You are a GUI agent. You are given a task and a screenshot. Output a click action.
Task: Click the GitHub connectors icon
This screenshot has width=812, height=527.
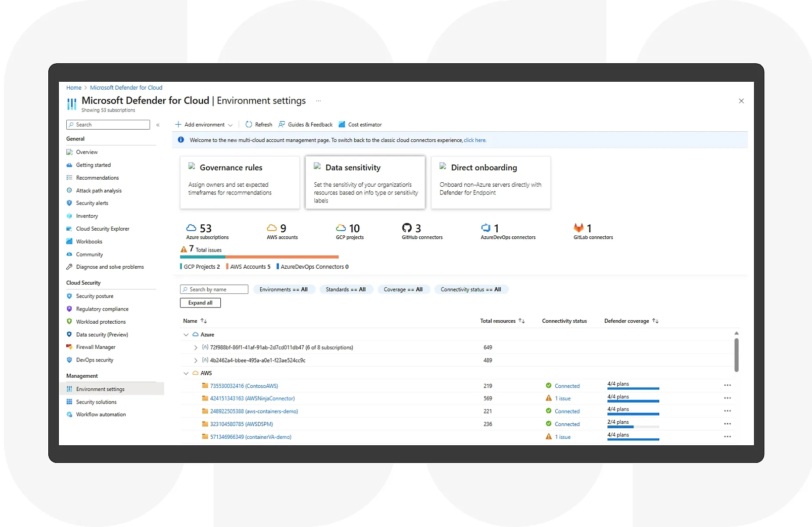point(407,228)
